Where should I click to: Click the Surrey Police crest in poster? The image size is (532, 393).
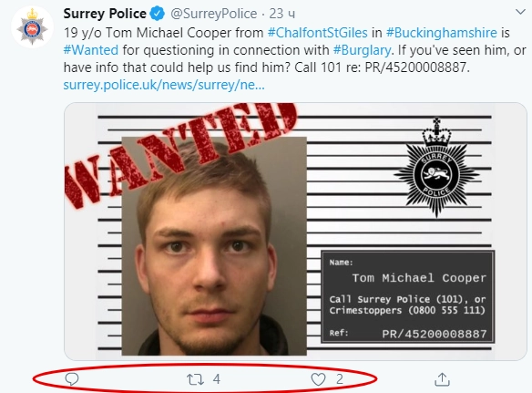click(x=436, y=168)
